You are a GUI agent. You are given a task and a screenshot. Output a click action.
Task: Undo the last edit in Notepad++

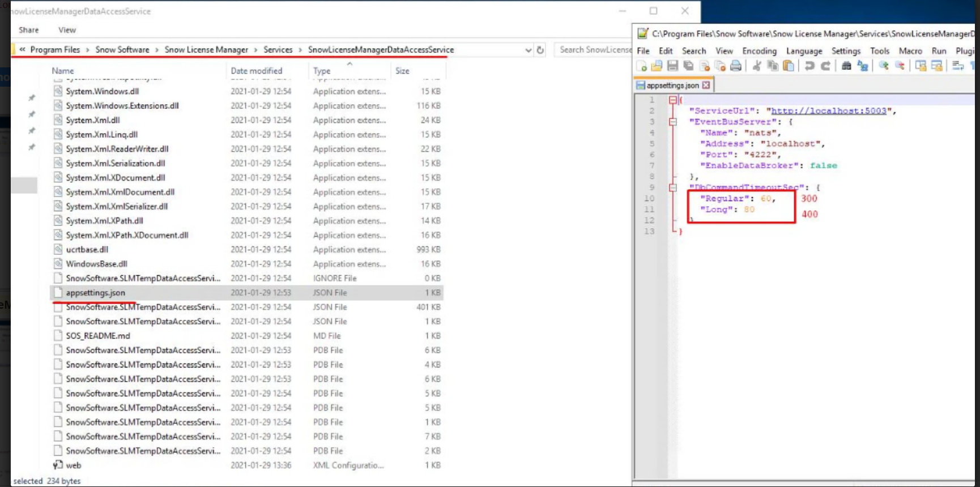point(809,66)
